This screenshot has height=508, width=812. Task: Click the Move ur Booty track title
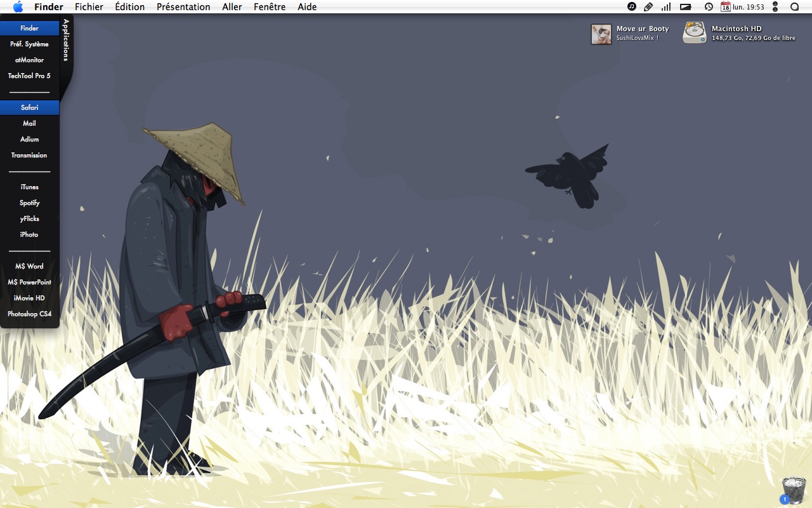[x=643, y=29]
